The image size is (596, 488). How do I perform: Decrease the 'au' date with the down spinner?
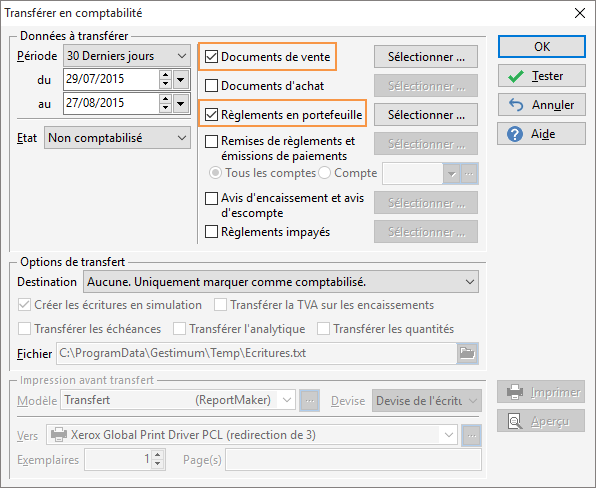click(x=165, y=108)
